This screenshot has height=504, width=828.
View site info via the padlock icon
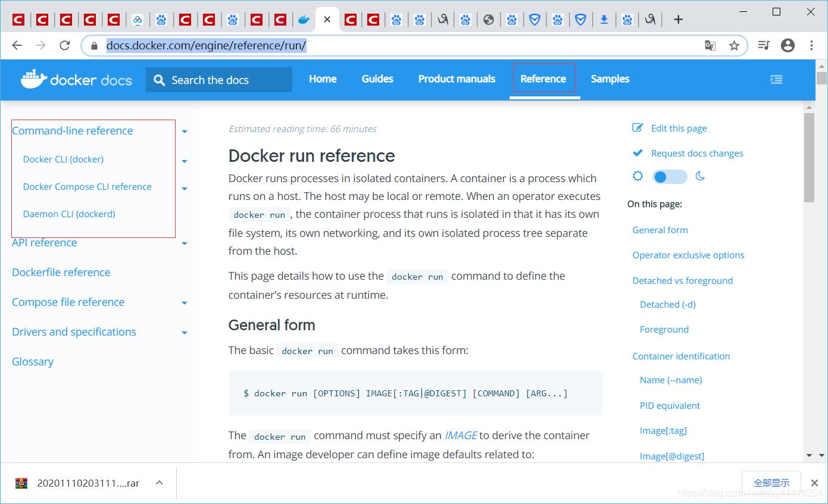click(x=93, y=45)
